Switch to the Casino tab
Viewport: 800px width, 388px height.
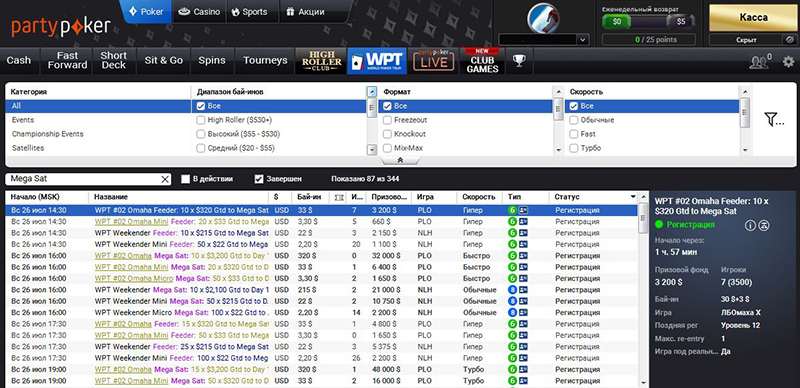pos(199,11)
